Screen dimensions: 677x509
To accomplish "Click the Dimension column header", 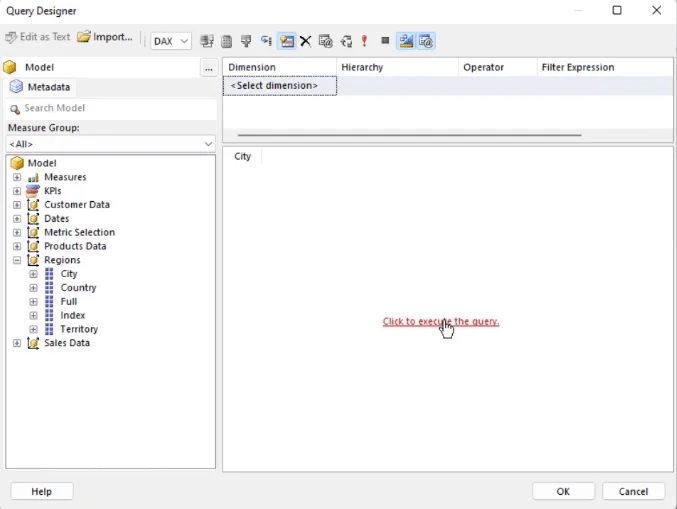I will (279, 67).
